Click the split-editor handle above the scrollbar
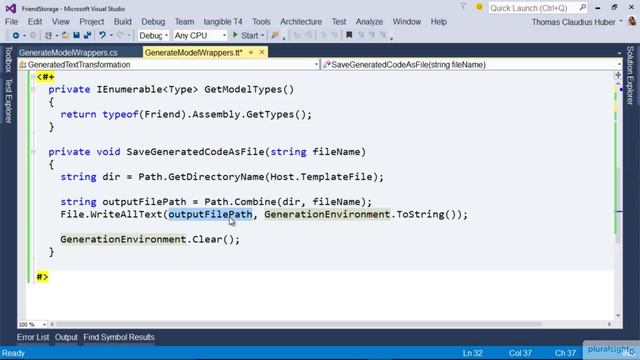The height and width of the screenshot is (360, 640). pyautogui.click(x=618, y=75)
